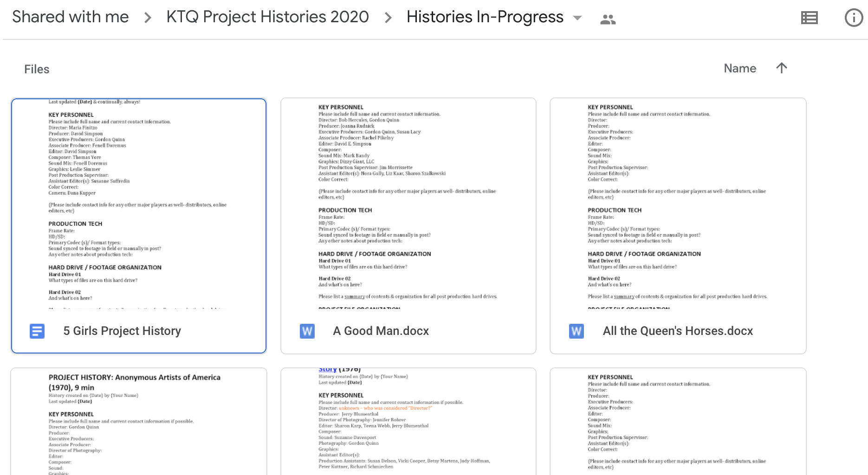The image size is (868, 475).
Task: Navigate to KTQ Project Histories 2020
Action: pos(267,17)
